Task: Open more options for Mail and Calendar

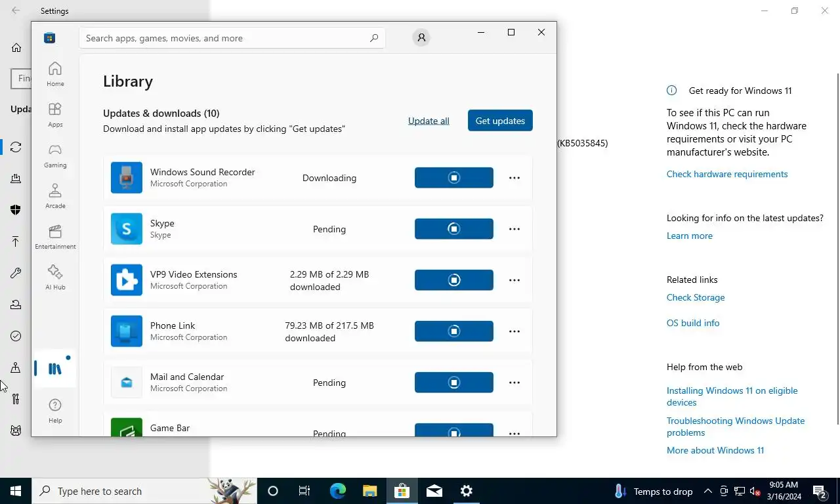Action: pyautogui.click(x=514, y=383)
